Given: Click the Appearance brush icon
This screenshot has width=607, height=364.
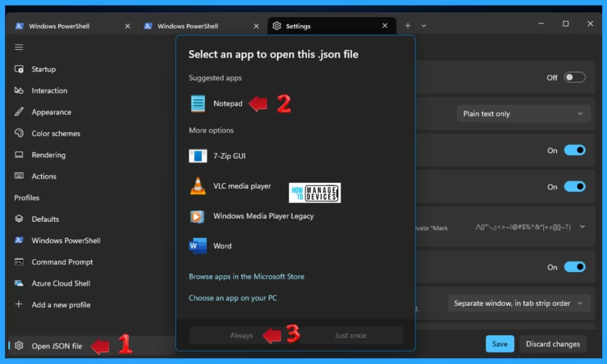Looking at the screenshot, I should 19,112.
